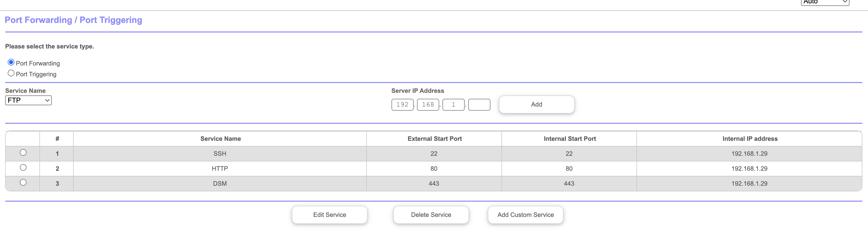The height and width of the screenshot is (245, 868).
Task: Click the empty last IP octet field
Action: coord(479,105)
